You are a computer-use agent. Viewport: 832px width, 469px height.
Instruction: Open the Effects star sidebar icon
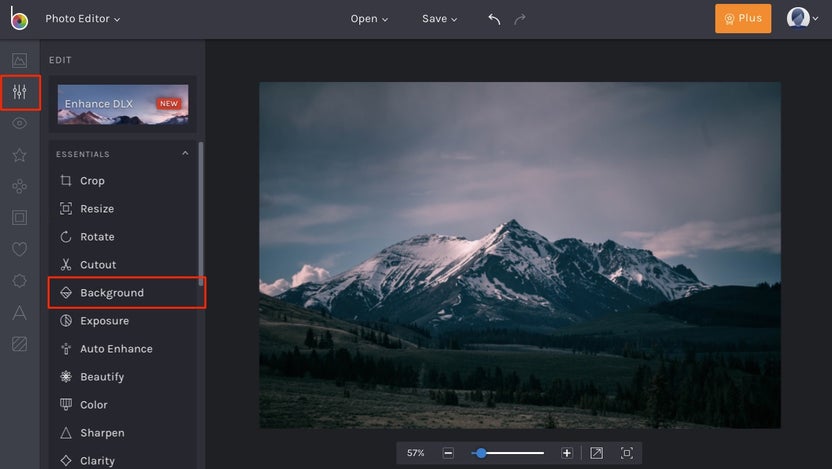click(x=20, y=155)
